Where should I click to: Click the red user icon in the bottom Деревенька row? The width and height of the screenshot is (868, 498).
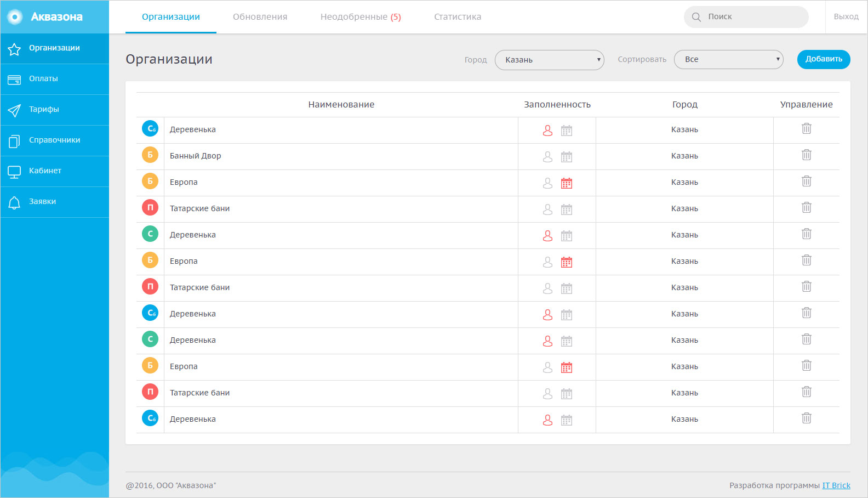[x=547, y=420]
